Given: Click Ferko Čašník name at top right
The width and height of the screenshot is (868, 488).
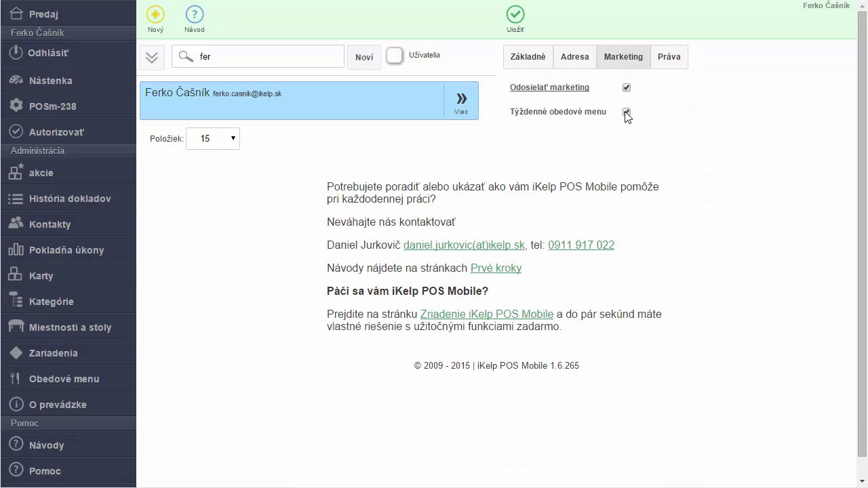Looking at the screenshot, I should coord(826,5).
